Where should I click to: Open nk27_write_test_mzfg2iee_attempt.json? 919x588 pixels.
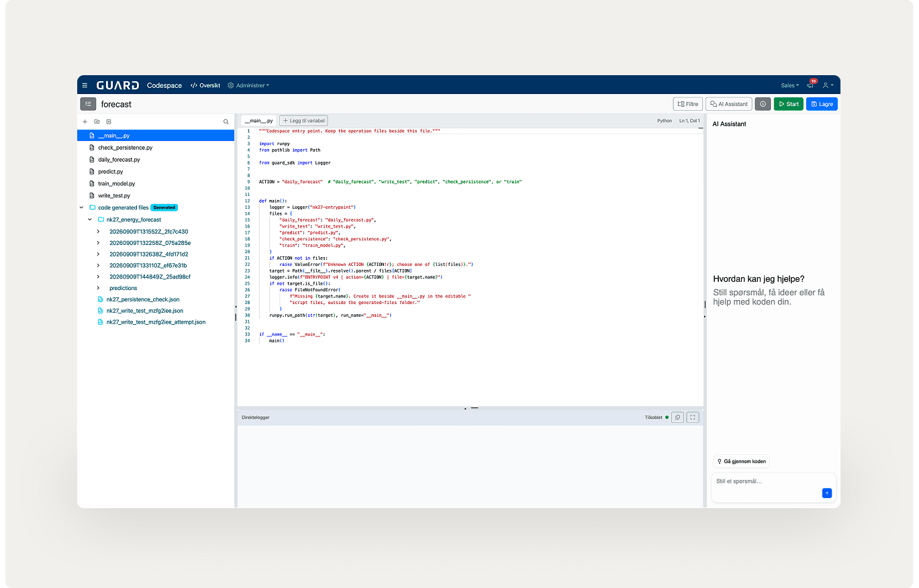click(156, 322)
